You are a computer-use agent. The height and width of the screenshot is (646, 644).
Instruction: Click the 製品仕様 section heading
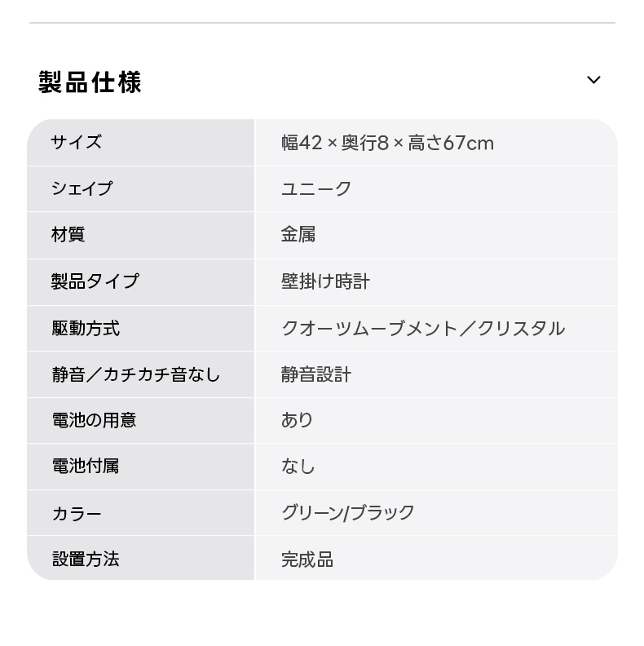pyautogui.click(x=90, y=82)
